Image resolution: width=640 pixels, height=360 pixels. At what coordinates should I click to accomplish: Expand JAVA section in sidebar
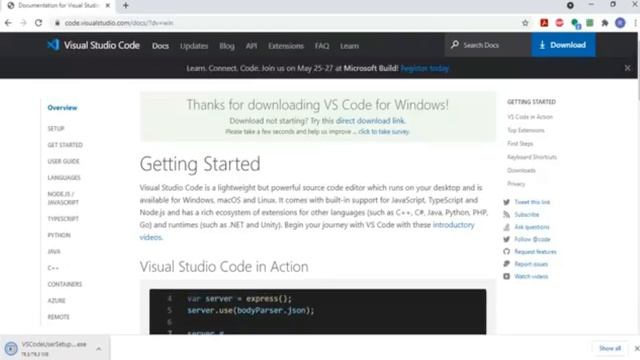click(x=54, y=251)
